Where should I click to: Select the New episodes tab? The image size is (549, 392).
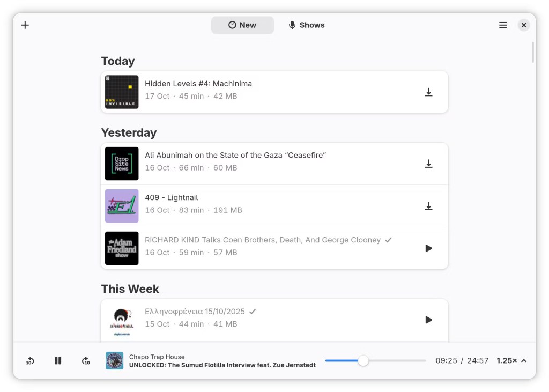(x=242, y=25)
